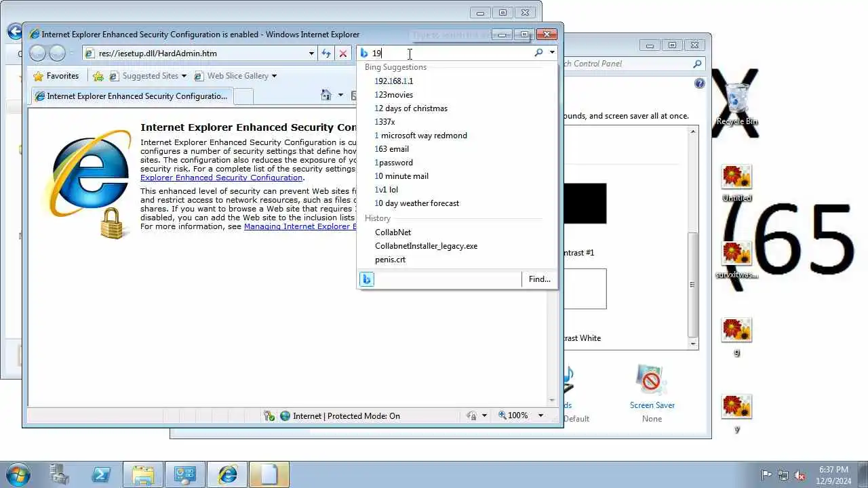This screenshot has height=488, width=868.
Task: Open the Recycle Bin desktop icon
Action: point(737,103)
